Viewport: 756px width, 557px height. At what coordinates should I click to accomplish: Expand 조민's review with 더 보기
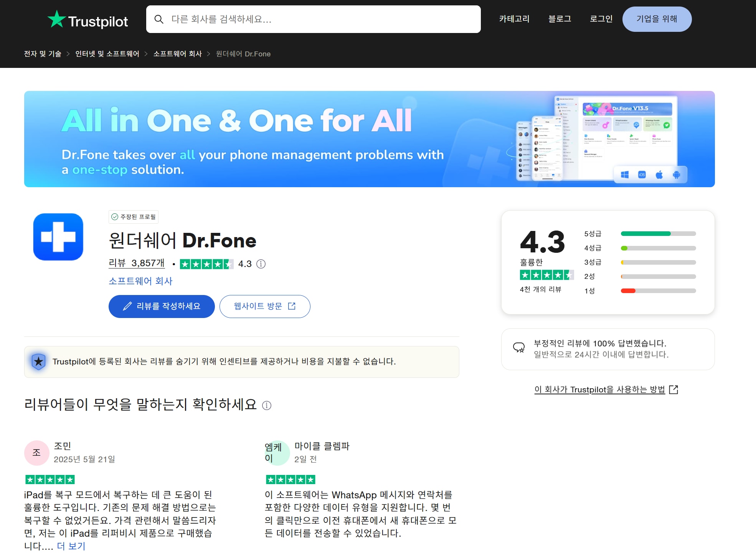click(x=71, y=546)
